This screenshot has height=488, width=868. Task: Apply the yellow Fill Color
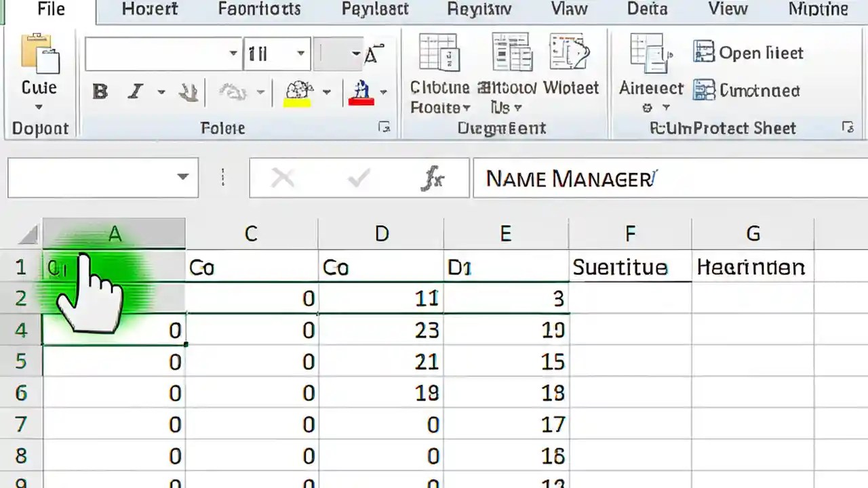297,91
